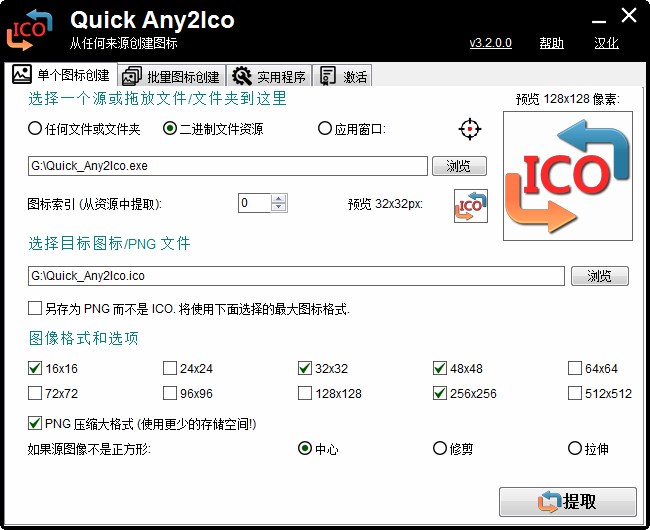This screenshot has width=650, height=530.
Task: Check the 96x96 size checkbox
Action: pos(170,393)
